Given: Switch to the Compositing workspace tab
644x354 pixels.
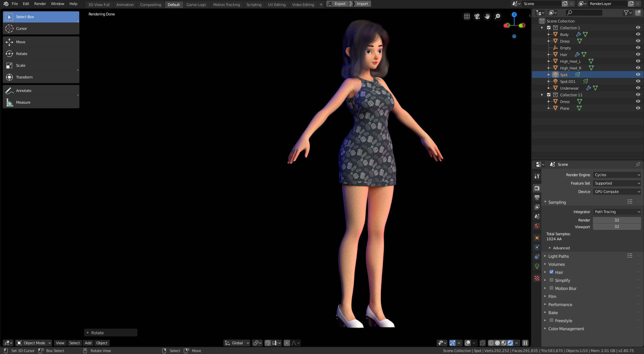Looking at the screenshot, I should pyautogui.click(x=151, y=4).
